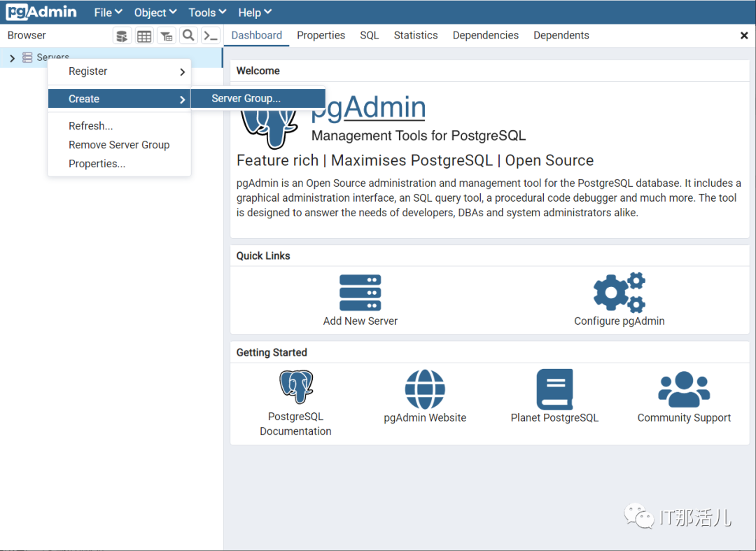Image resolution: width=756 pixels, height=551 pixels.
Task: Switch to the Dependencies tab
Action: click(486, 35)
